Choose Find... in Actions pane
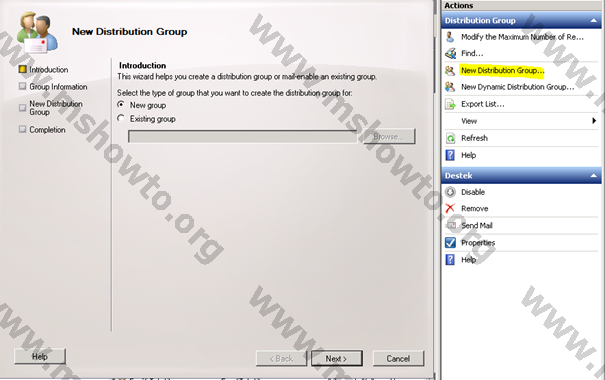This screenshot has height=380, width=605. (x=472, y=53)
